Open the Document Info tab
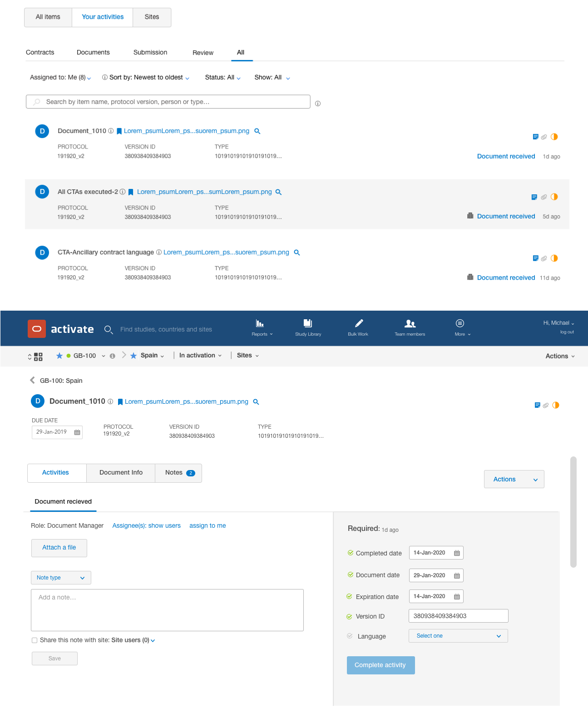588x718 pixels. 121,473
